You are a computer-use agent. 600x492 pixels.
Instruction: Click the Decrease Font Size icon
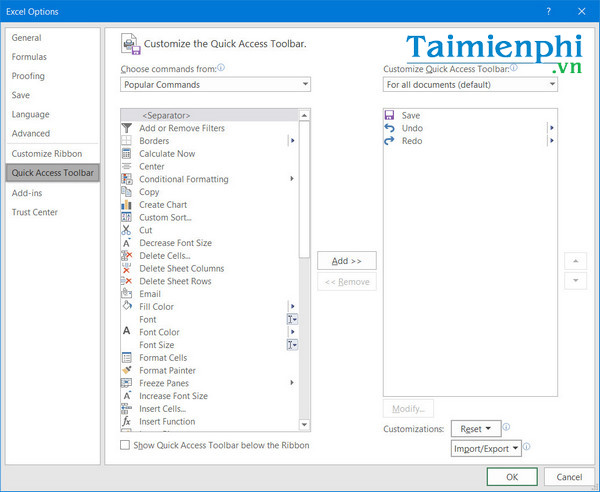(x=127, y=243)
